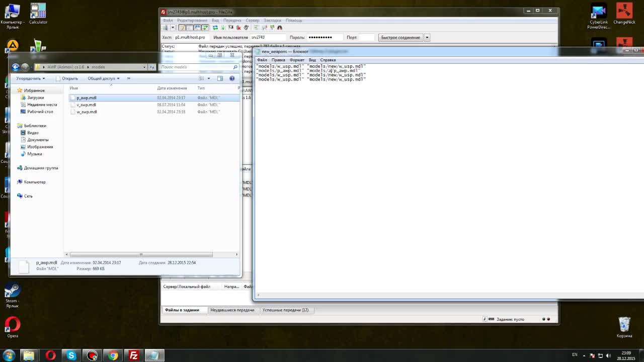The width and height of the screenshot is (644, 362).
Task: Open the FileZilla Site Manager icon
Action: point(166,28)
